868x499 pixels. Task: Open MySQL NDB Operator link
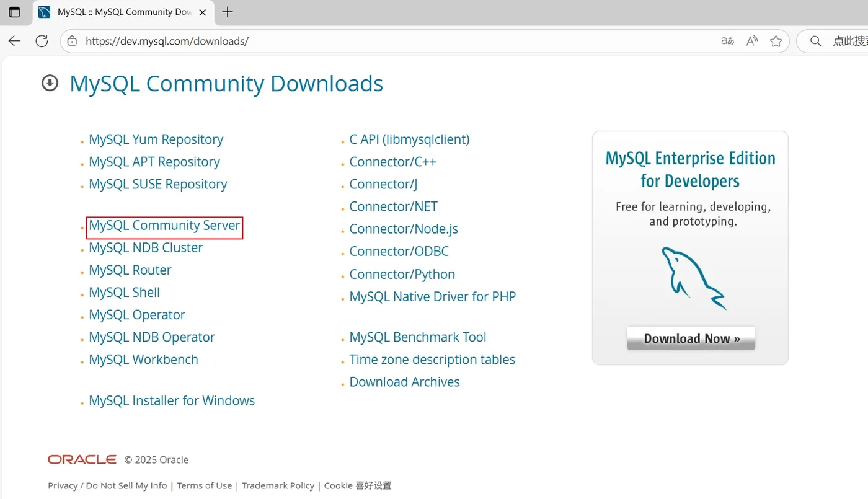point(152,337)
